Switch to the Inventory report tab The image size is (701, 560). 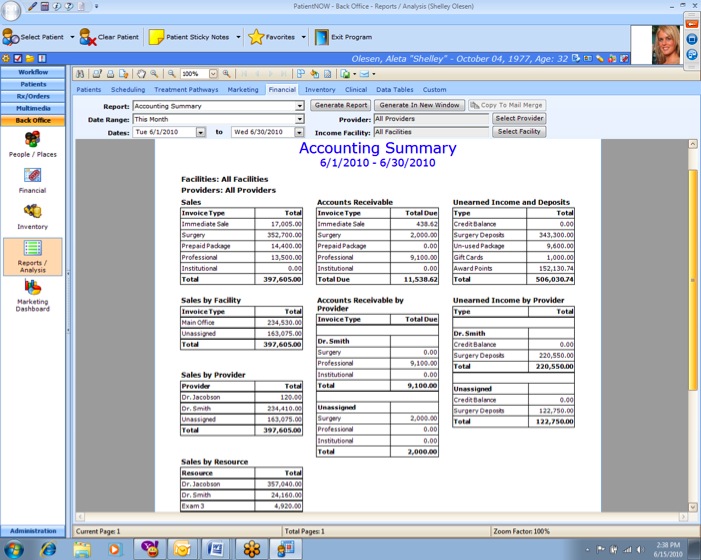pyautogui.click(x=320, y=89)
